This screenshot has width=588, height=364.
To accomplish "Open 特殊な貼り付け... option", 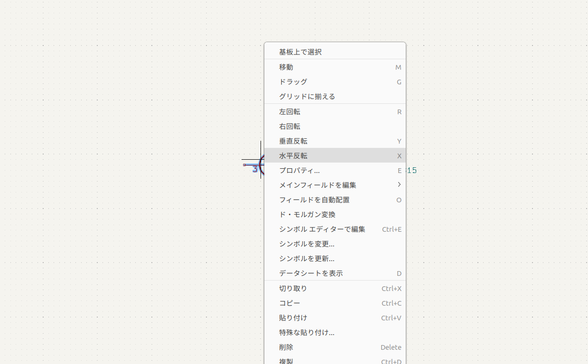I will point(307,333).
